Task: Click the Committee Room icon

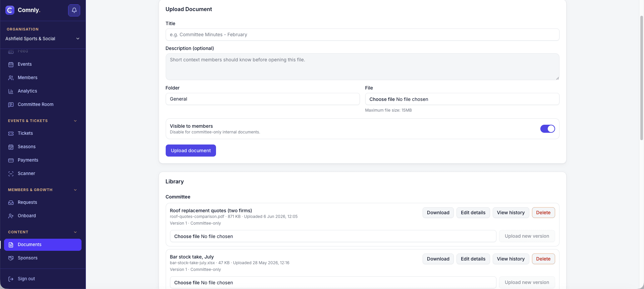Action: (x=11, y=105)
